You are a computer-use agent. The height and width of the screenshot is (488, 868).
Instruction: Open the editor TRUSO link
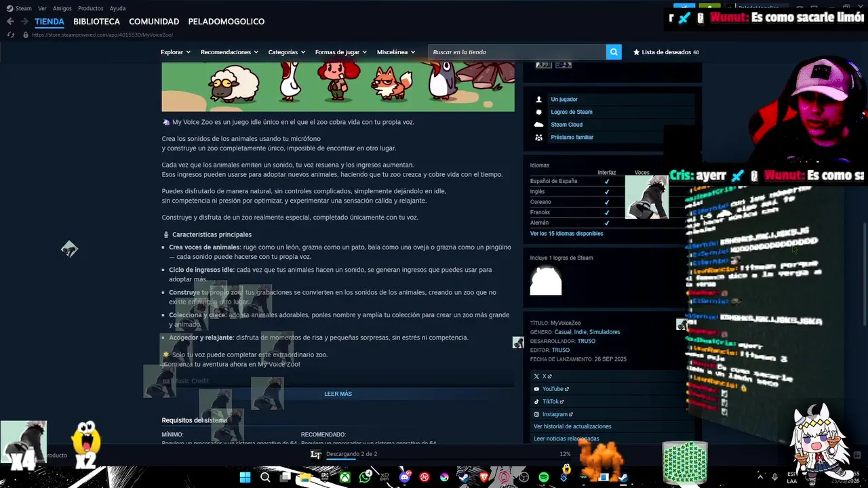coord(560,350)
